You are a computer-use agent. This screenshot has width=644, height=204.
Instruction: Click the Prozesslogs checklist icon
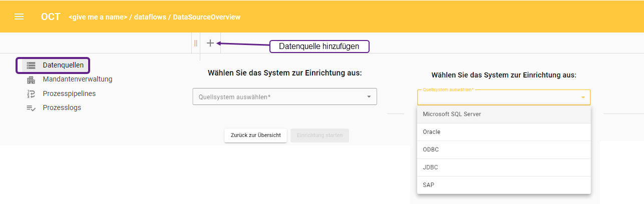click(31, 108)
